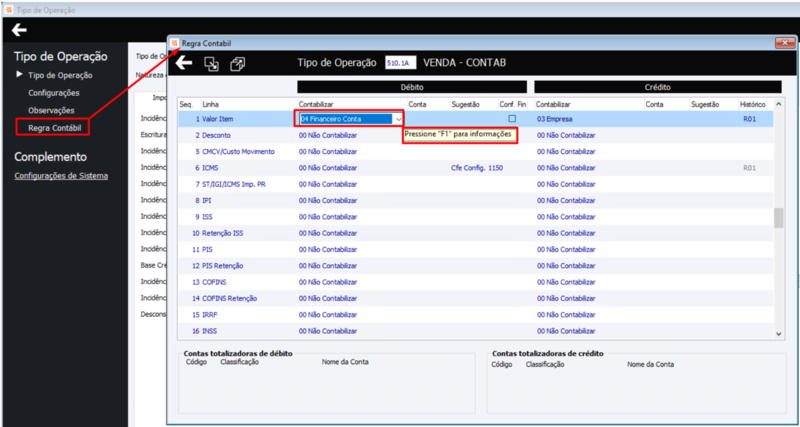Open Configurações in the sidebar
The image size is (800, 427).
coord(54,93)
